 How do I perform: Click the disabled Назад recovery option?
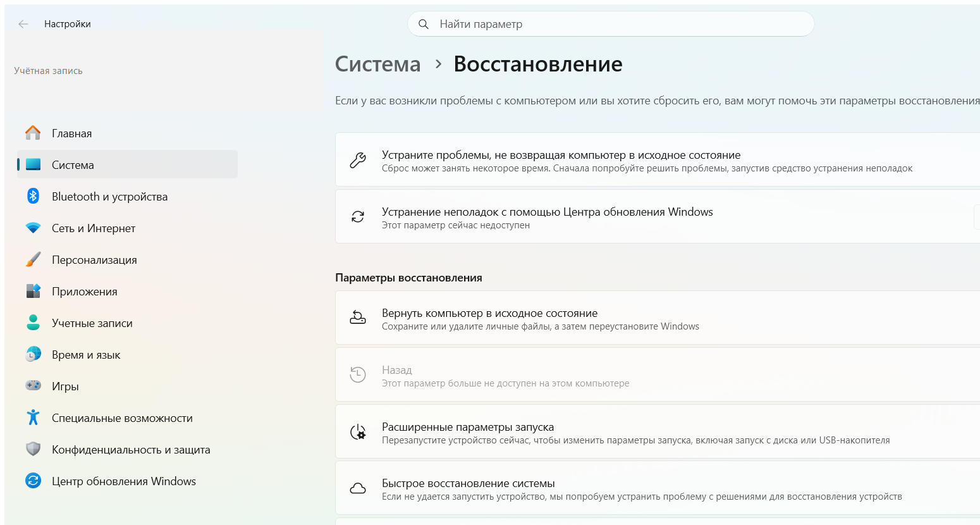click(x=658, y=374)
